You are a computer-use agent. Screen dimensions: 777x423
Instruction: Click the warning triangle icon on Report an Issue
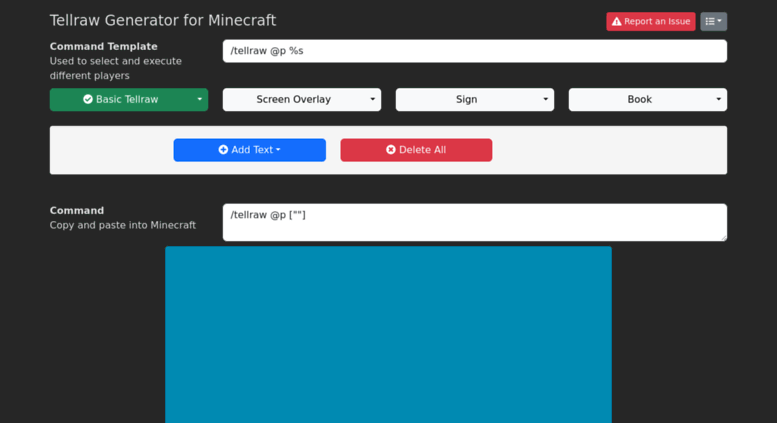616,21
